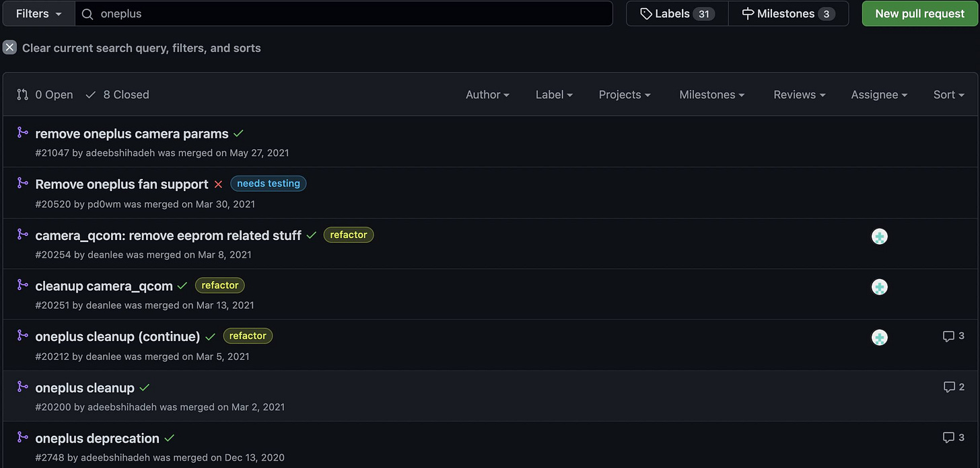Screen dimensions: 980x468
Task: Click refactor label on camera_qcom eeprom PR
Action: (349, 235)
